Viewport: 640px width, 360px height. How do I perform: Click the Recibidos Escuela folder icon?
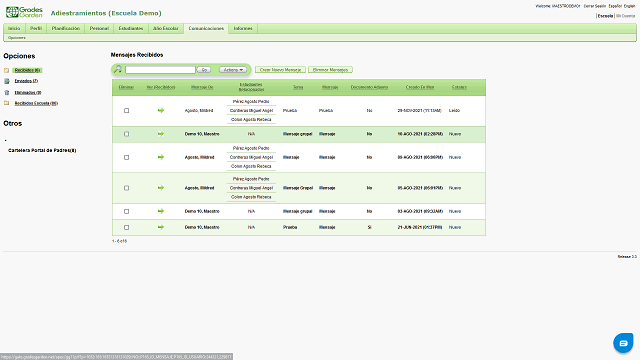tap(7, 103)
